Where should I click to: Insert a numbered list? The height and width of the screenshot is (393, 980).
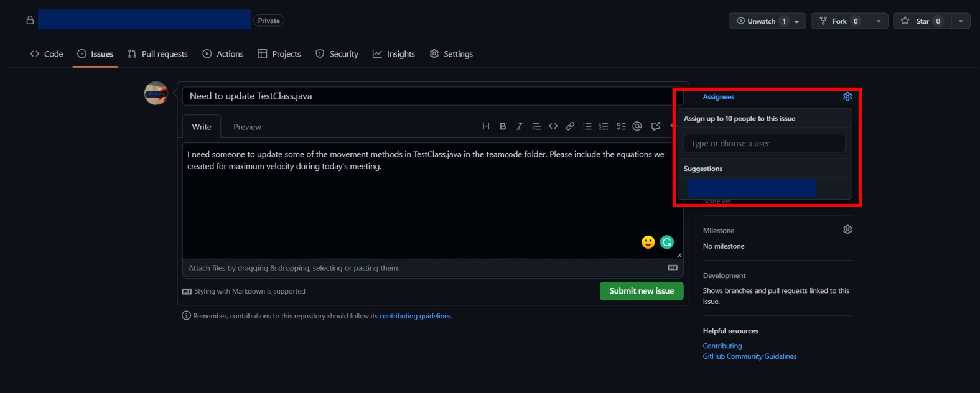pos(604,126)
